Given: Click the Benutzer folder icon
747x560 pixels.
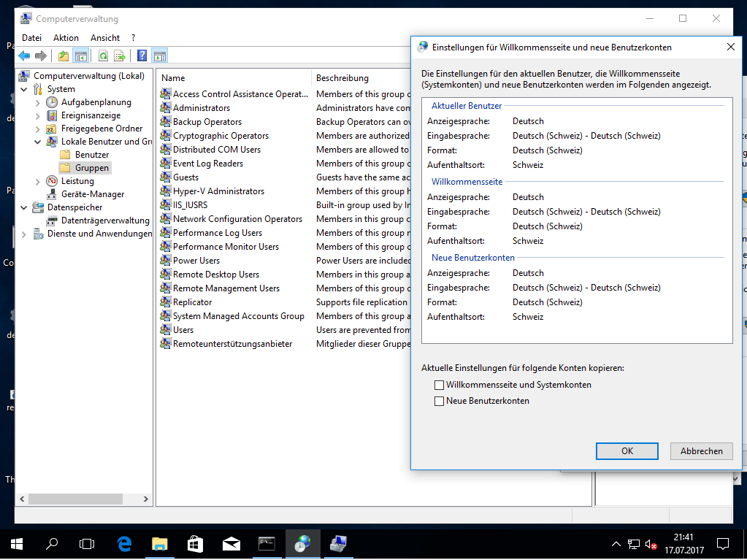Looking at the screenshot, I should coord(65,155).
